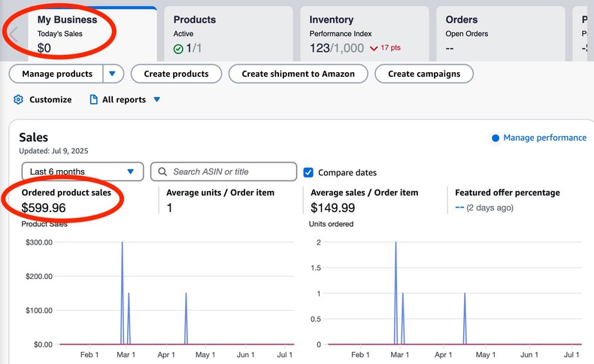The height and width of the screenshot is (364, 594).
Task: Toggle the Compare dates checkbox
Action: tap(308, 172)
